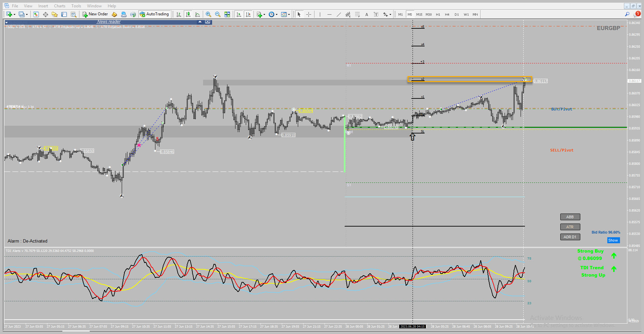Click the blue Show button
The image size is (644, 334).
click(613, 240)
